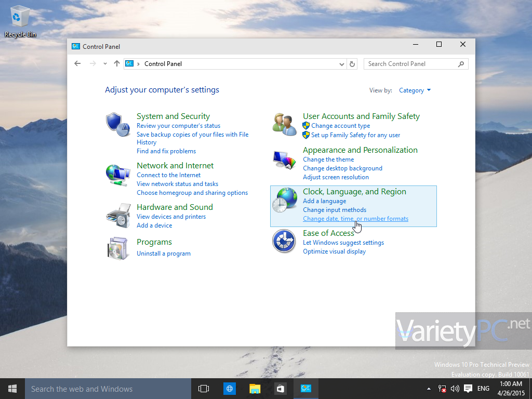Open the Start menu
The width and height of the screenshot is (532, 399).
click(12, 389)
